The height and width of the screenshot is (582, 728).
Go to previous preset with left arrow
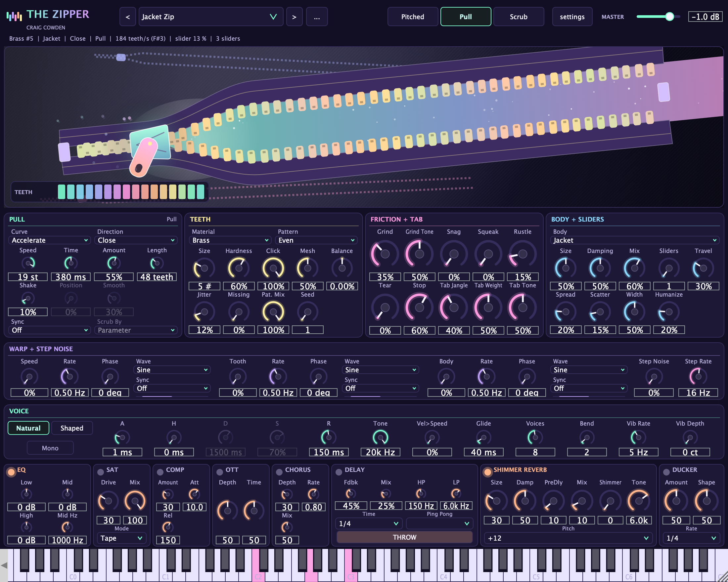(x=128, y=17)
